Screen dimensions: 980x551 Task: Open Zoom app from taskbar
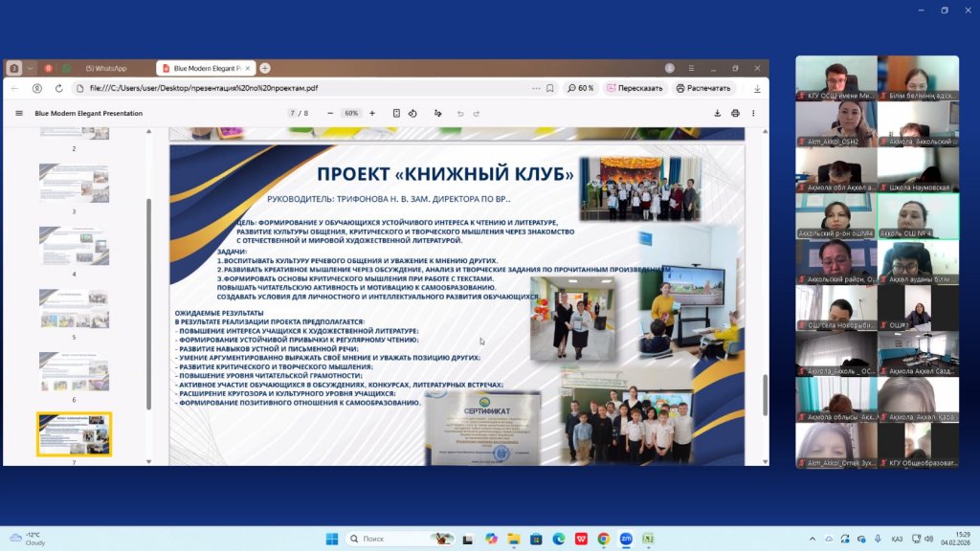tap(626, 539)
